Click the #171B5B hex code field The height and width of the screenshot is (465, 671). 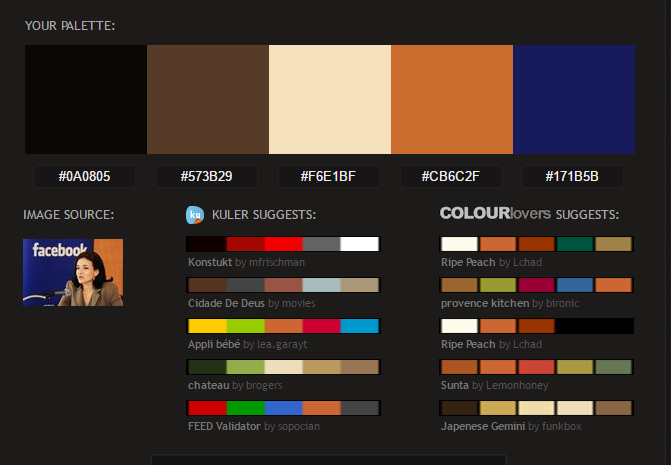[x=573, y=176]
